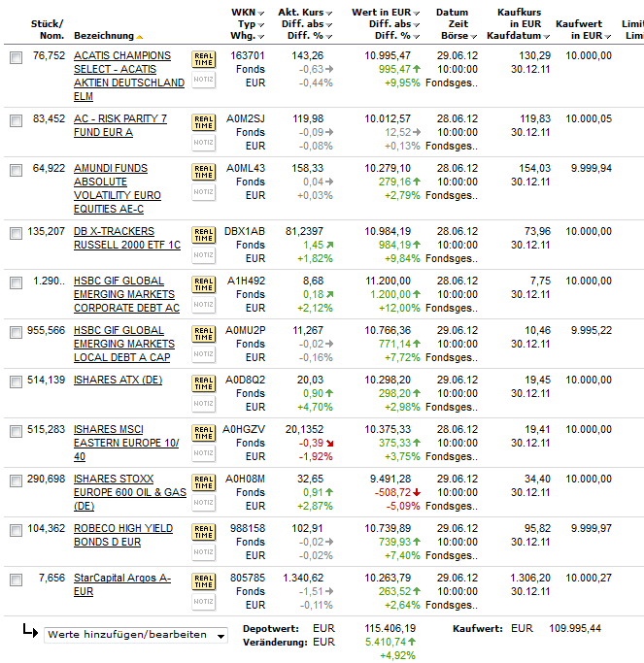Select checkbox for HSBC Corporate Debt AC
644x663 pixels.
click(x=17, y=282)
